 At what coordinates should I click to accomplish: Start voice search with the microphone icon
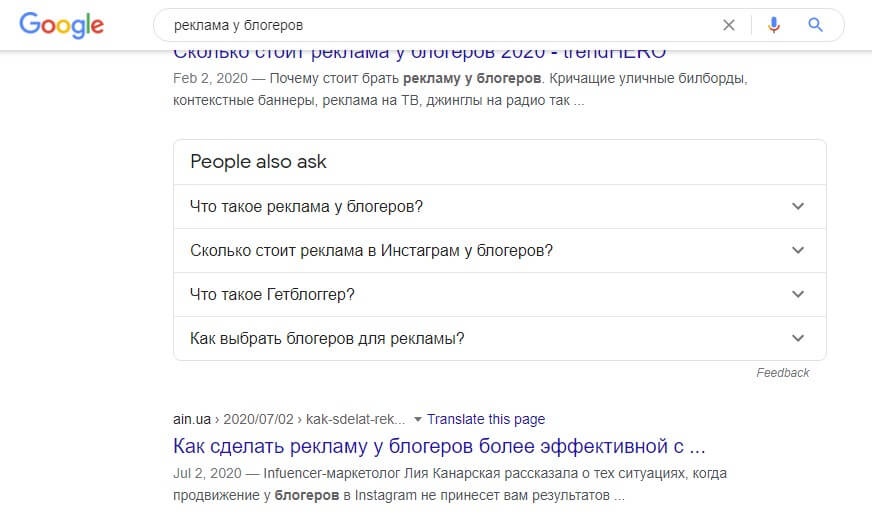pyautogui.click(x=773, y=25)
